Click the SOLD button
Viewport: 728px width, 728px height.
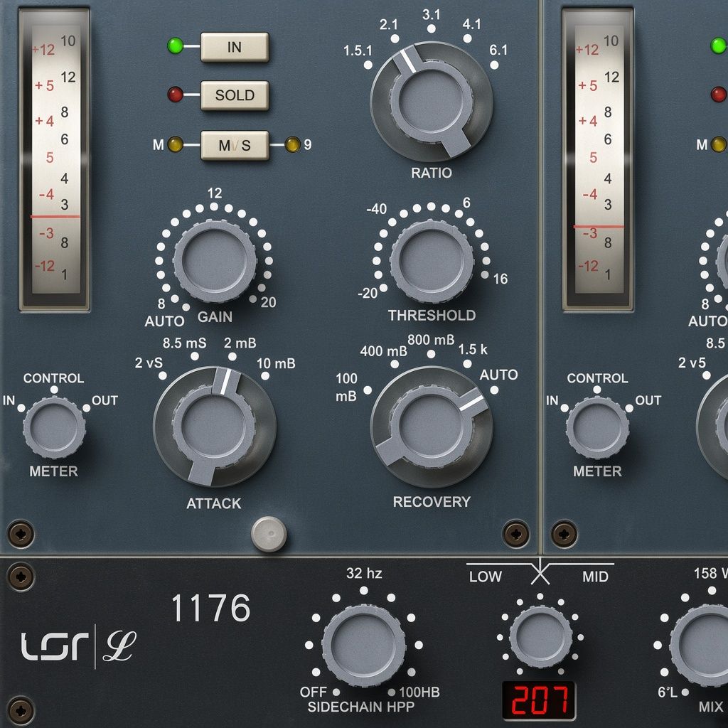click(235, 95)
